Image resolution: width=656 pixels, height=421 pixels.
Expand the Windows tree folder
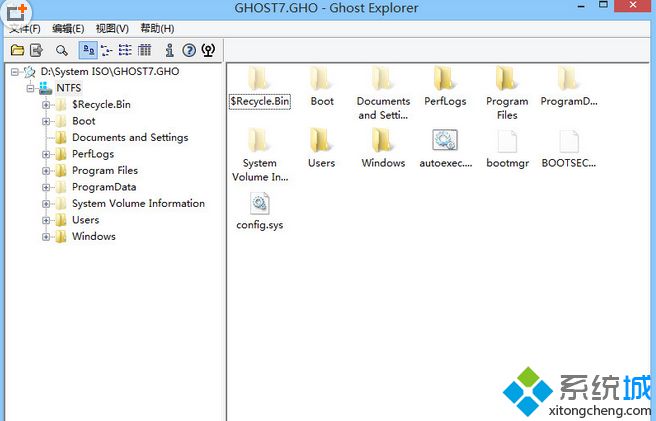46,237
